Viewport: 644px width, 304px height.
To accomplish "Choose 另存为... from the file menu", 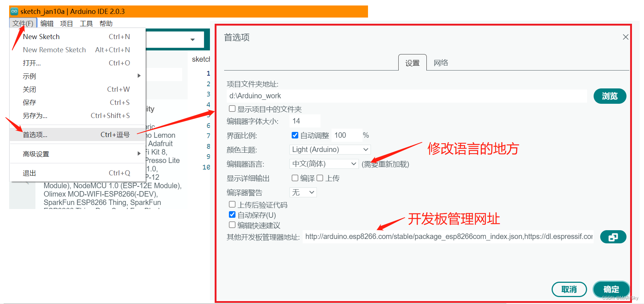I will [77, 115].
